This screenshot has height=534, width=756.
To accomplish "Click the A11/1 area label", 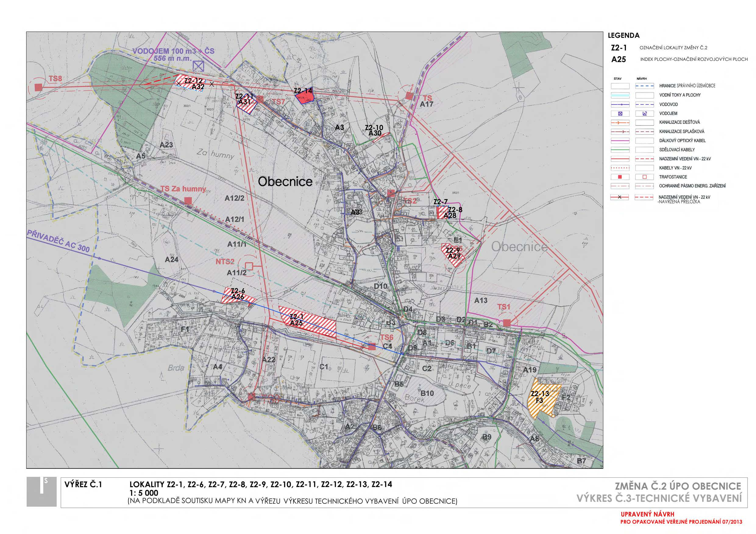I will [x=237, y=244].
